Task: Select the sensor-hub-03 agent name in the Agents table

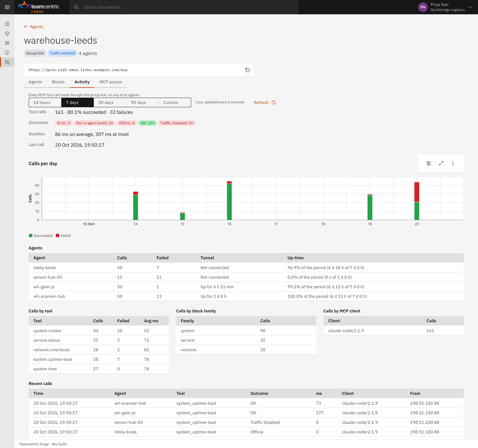Action: [48, 277]
